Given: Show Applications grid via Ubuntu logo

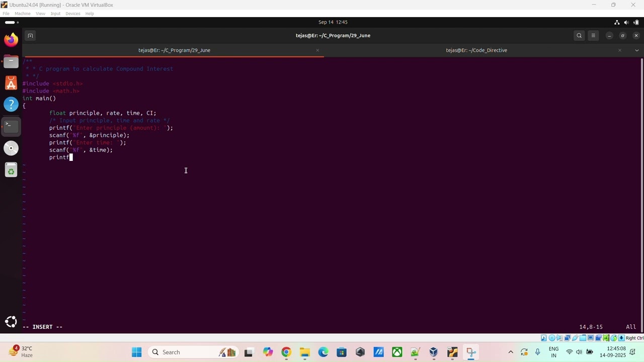Looking at the screenshot, I should (x=11, y=322).
